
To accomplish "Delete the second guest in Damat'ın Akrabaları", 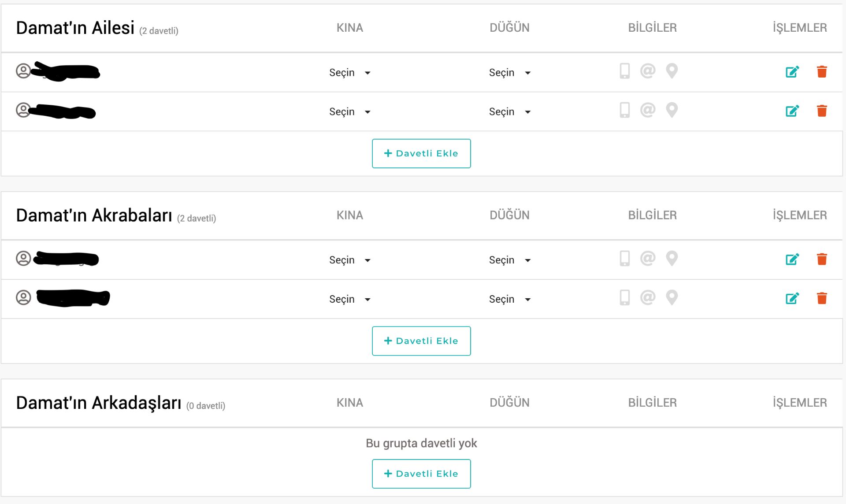I will (822, 299).
